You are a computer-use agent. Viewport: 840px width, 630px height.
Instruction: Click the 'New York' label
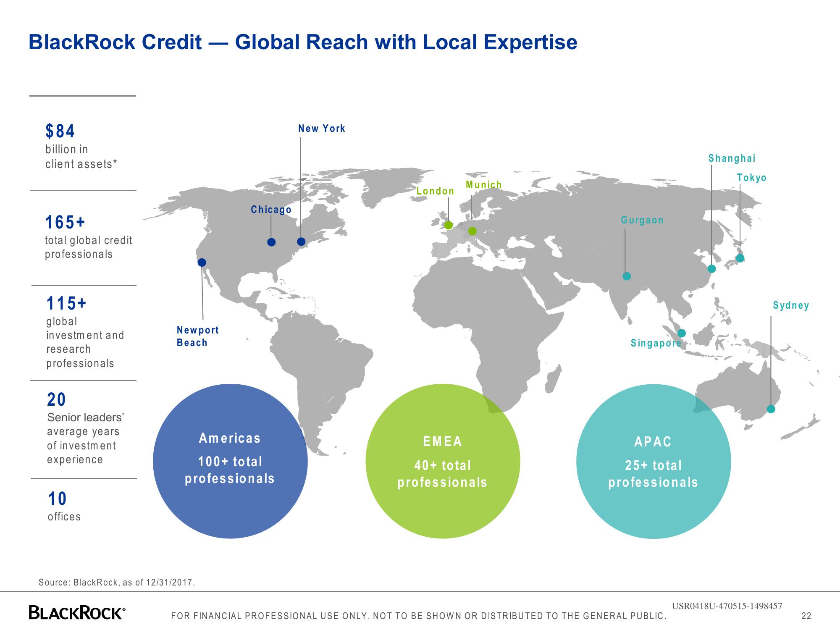pos(322,129)
